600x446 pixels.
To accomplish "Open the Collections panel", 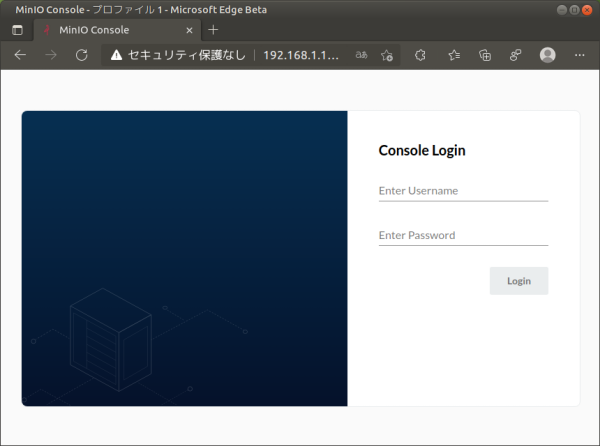I will 484,55.
